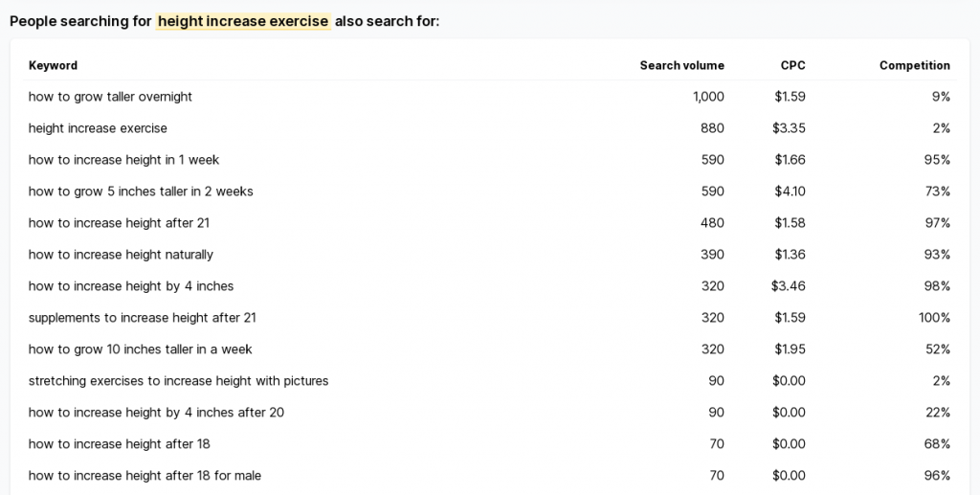Sort by the CPC column header
The height and width of the screenshot is (495, 980).
pyautogui.click(x=792, y=65)
